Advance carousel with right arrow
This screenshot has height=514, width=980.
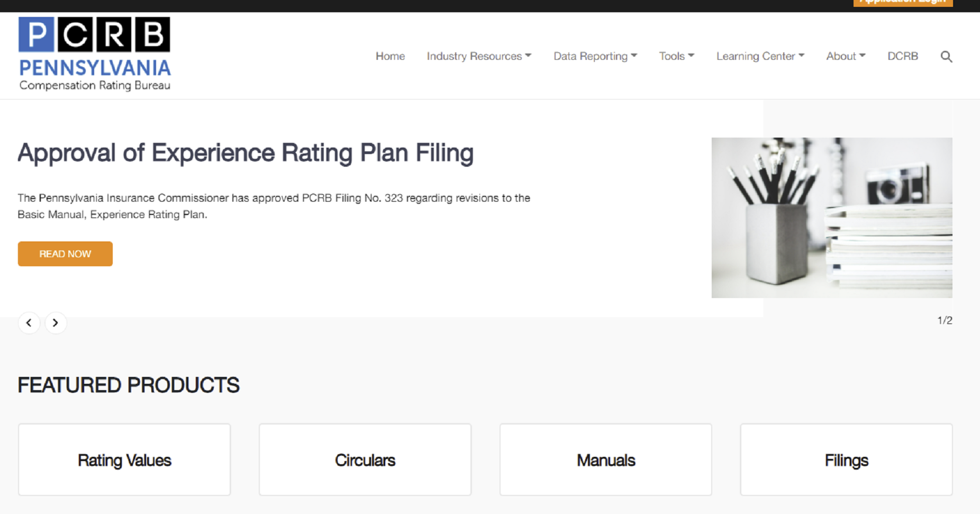56,322
